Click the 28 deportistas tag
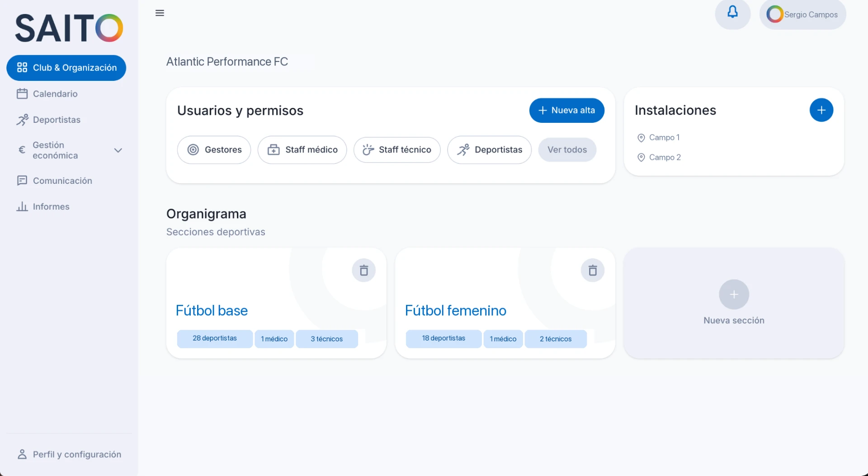The height and width of the screenshot is (476, 868). (x=215, y=339)
